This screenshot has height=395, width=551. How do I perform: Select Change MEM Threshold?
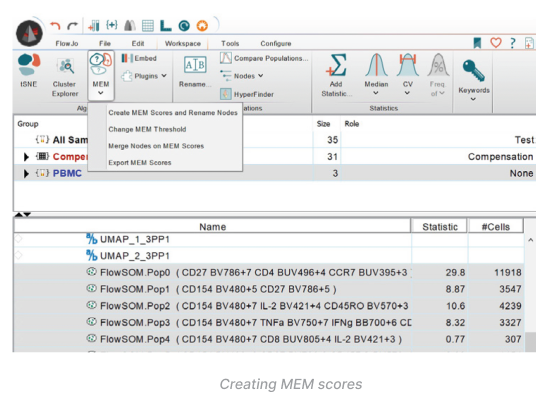click(x=147, y=129)
